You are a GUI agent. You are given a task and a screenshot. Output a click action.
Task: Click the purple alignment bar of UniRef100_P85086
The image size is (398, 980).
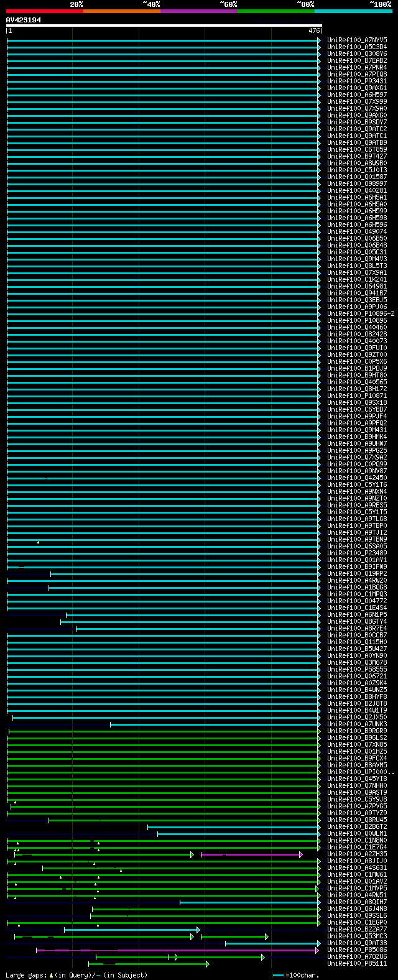pos(178,950)
